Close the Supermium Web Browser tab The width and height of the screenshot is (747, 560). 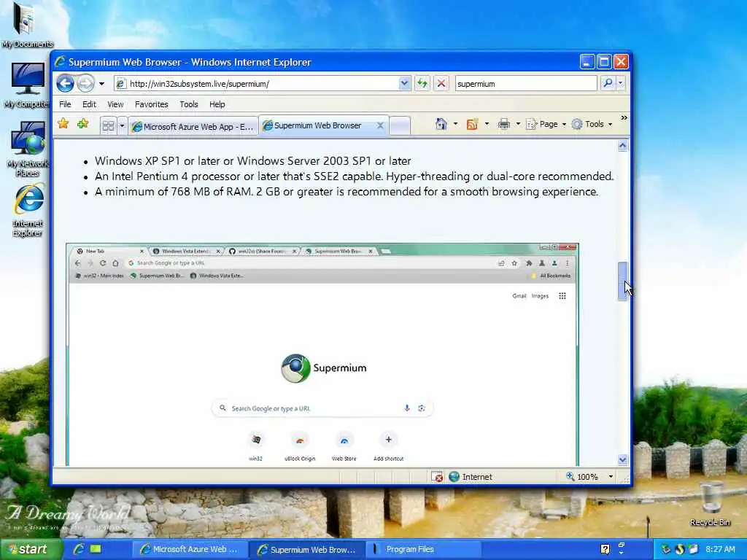[x=380, y=125]
